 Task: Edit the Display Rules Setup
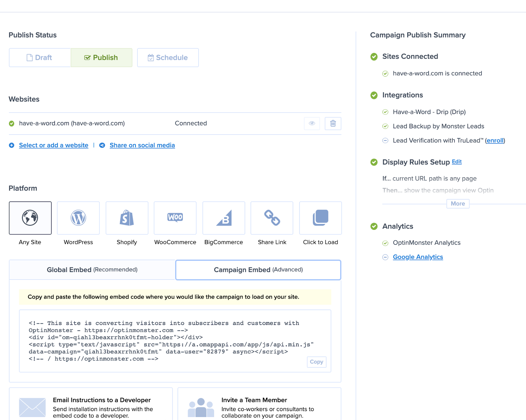tap(457, 161)
